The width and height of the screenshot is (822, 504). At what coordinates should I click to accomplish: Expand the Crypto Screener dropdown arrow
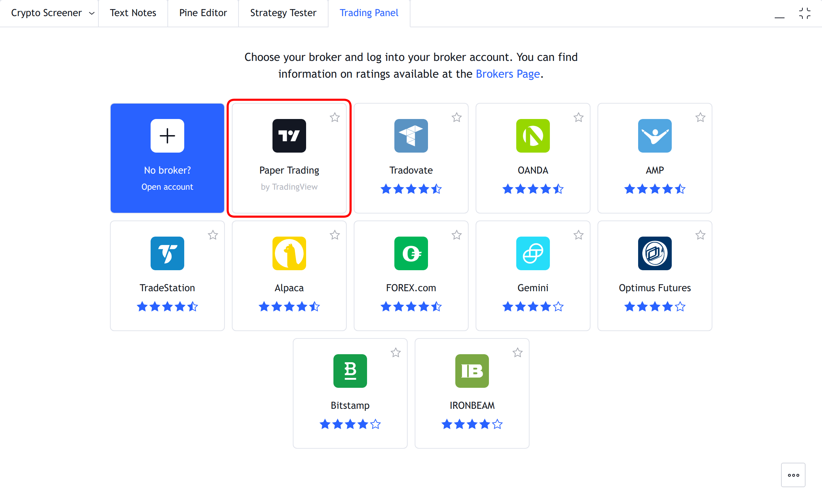click(x=92, y=13)
